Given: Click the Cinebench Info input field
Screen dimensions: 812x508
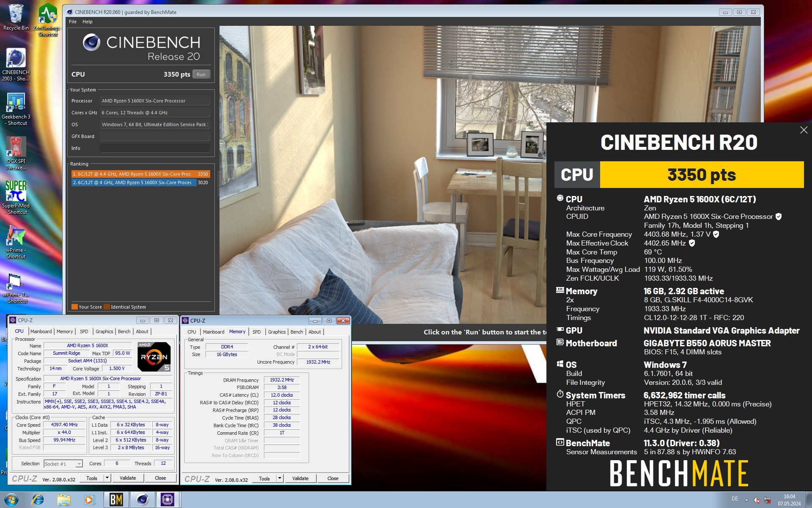Looking at the screenshot, I should coord(155,148).
